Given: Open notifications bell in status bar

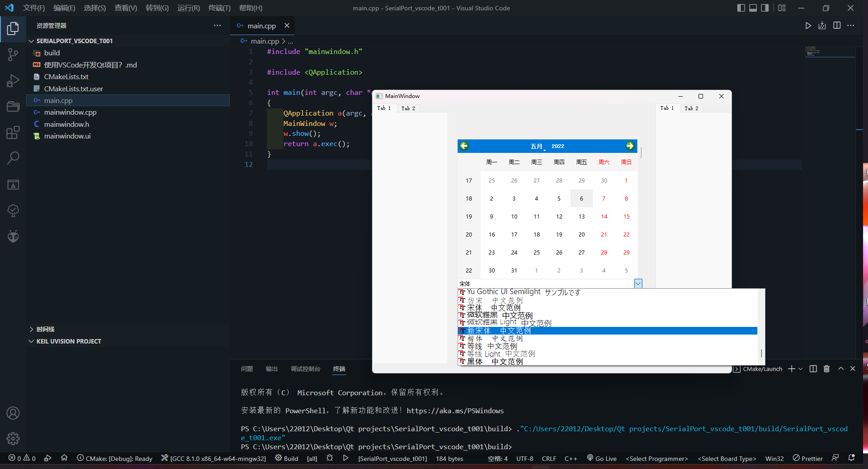Looking at the screenshot, I should [x=851, y=458].
